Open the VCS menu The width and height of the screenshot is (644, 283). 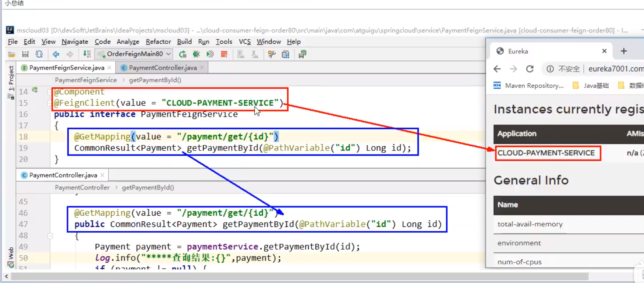[x=245, y=42]
